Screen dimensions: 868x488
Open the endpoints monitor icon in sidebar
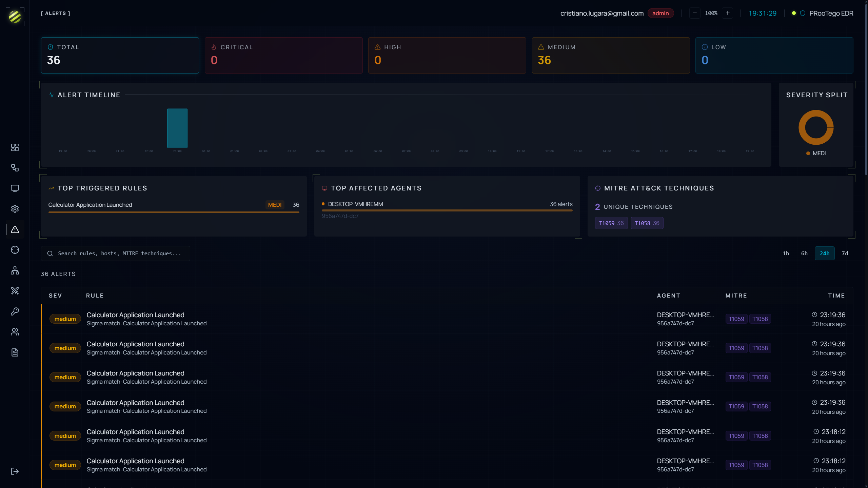pos(15,188)
